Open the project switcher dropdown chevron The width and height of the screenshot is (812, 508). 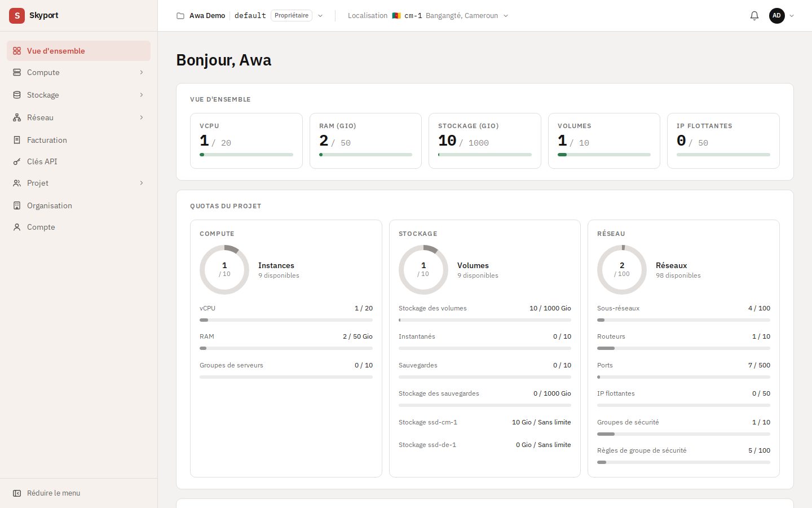click(x=320, y=16)
